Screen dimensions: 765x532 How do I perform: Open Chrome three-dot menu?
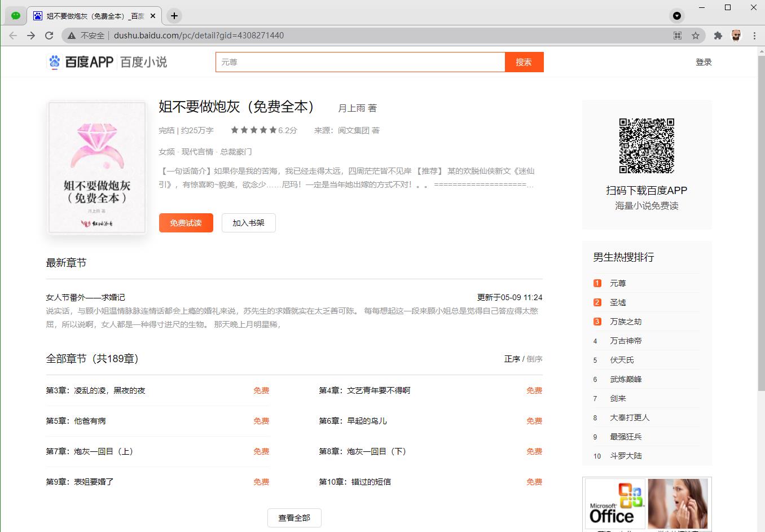pyautogui.click(x=754, y=36)
